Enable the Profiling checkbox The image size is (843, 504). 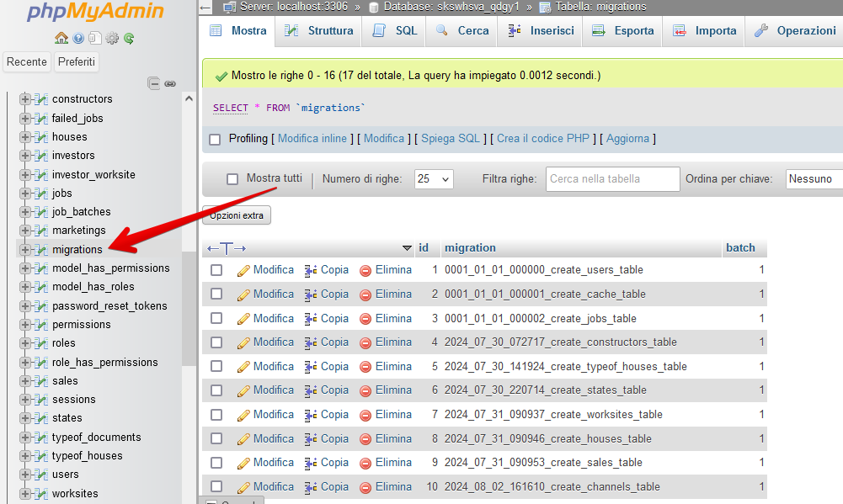(215, 139)
